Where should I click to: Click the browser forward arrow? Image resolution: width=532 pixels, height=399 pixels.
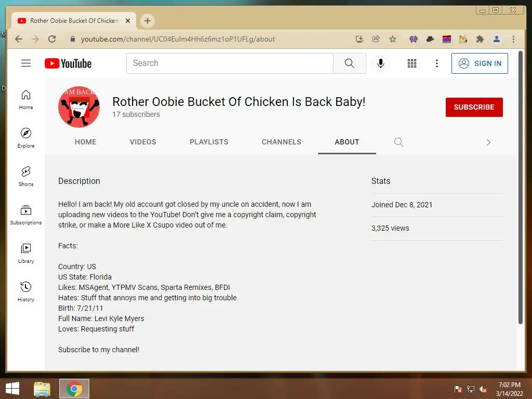pyautogui.click(x=35, y=39)
